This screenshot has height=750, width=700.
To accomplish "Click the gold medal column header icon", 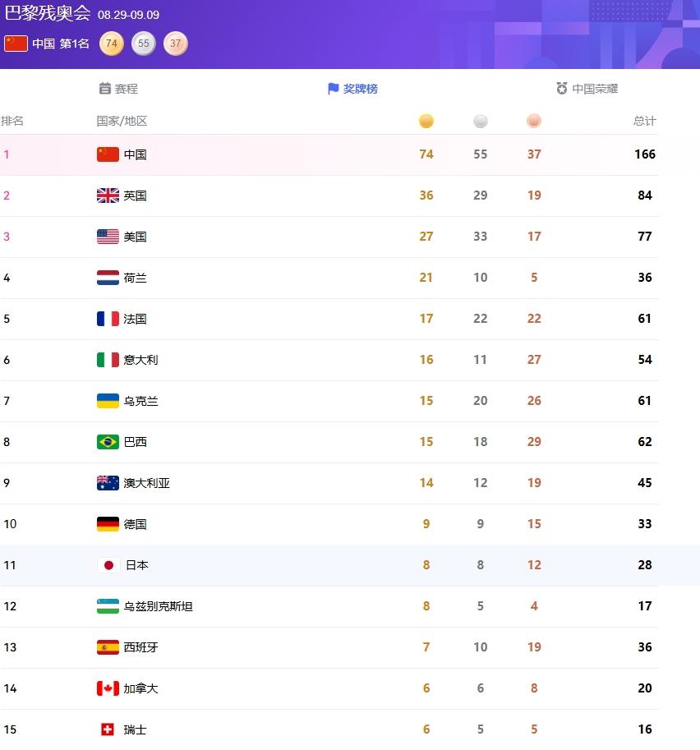I will (426, 121).
